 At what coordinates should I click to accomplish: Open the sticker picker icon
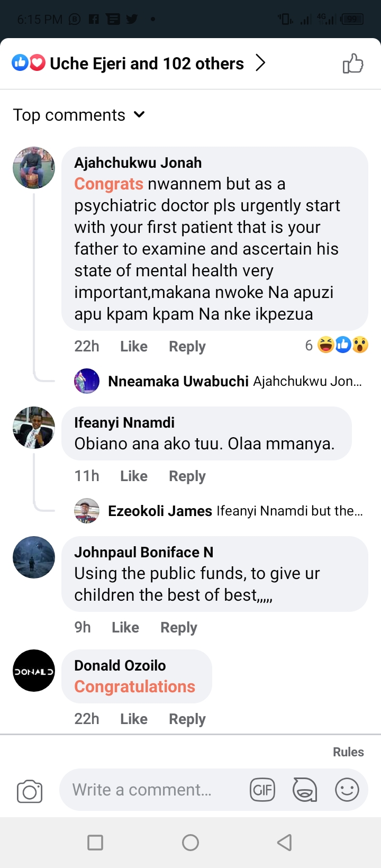click(305, 790)
